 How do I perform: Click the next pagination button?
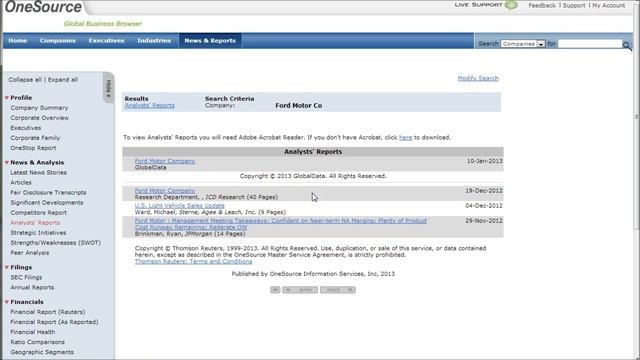coord(338,290)
